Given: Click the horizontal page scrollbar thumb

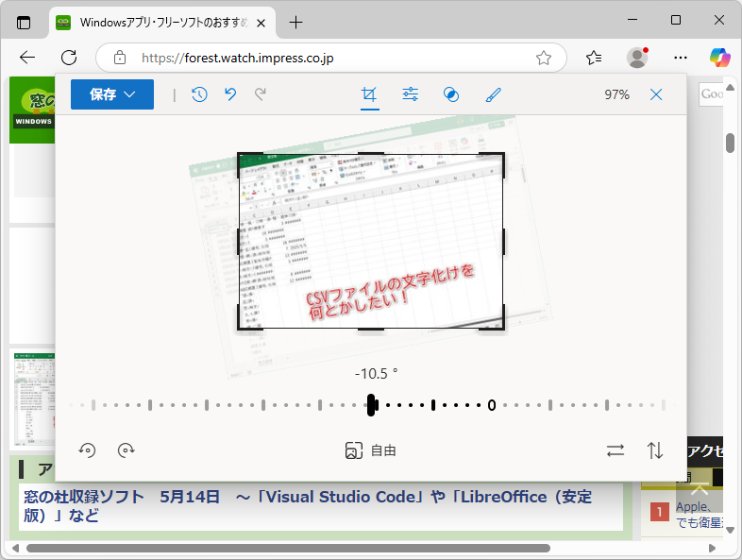Looking at the screenshot, I should point(288,548).
